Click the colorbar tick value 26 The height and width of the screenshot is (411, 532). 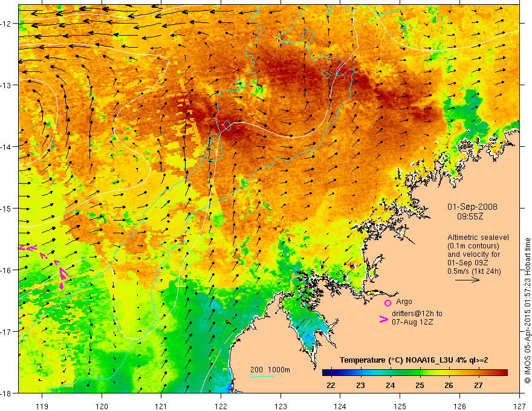[449, 386]
